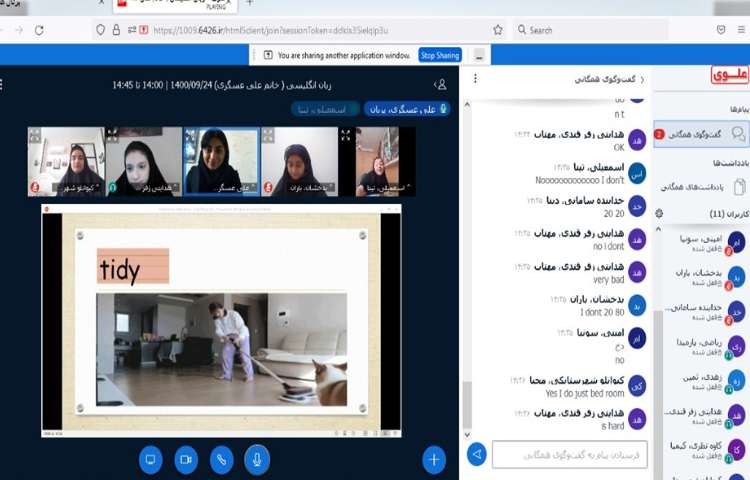Click the send message arrow icon
Image resolution: width=750 pixels, height=480 pixels.
(477, 455)
